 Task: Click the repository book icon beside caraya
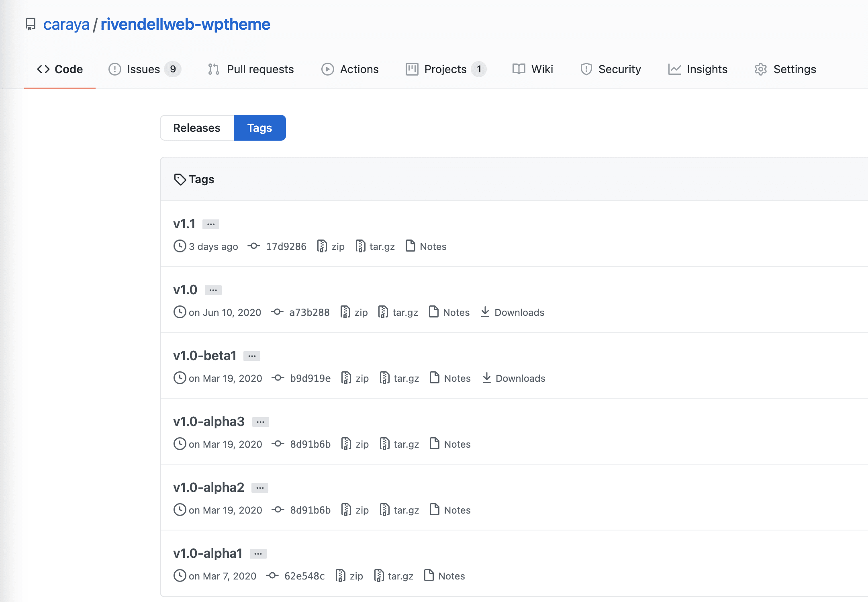(x=31, y=24)
